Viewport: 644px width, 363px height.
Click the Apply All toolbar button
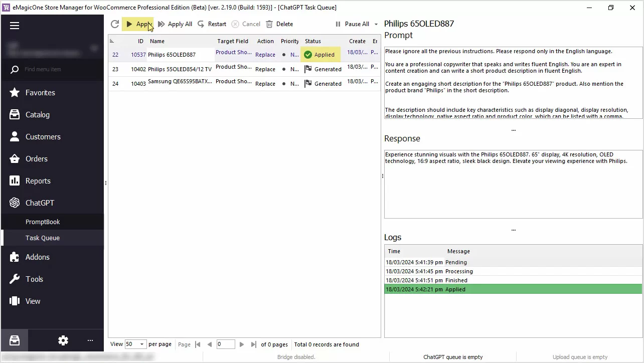[x=175, y=24]
